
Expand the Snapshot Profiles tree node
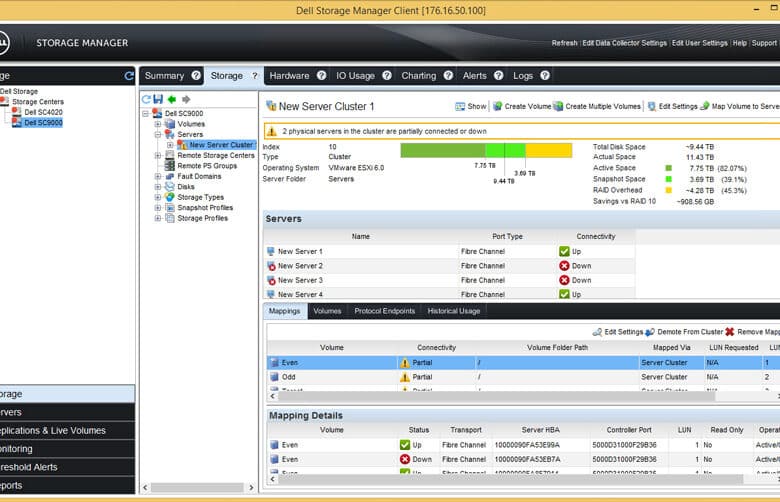point(158,207)
